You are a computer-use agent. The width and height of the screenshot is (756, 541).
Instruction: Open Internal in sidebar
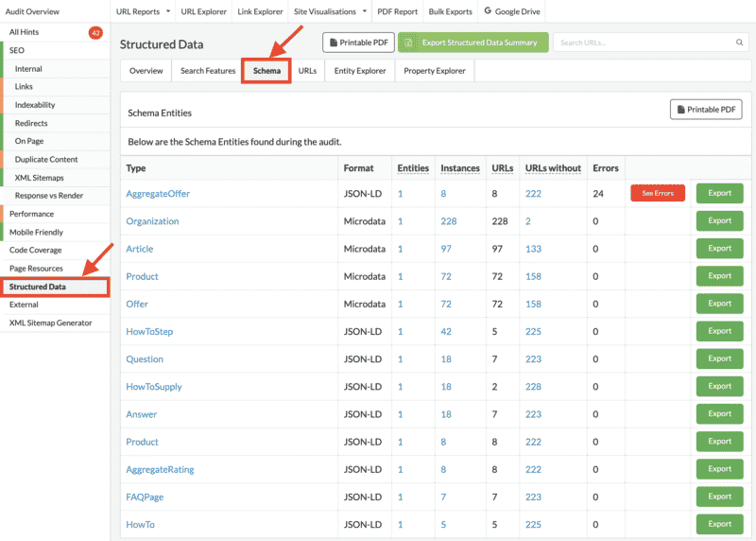click(28, 68)
